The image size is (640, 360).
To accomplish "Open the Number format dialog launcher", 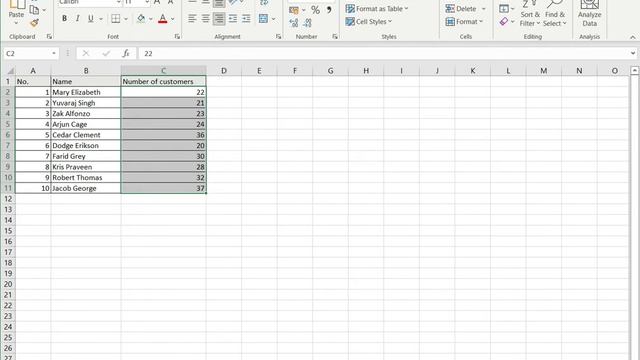I will click(335, 37).
